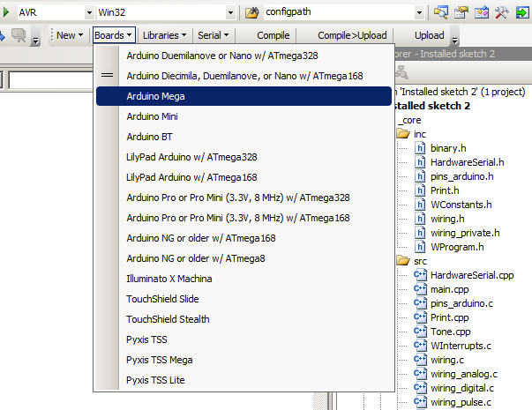
Task: Choose Arduino Mega board
Action: coord(244,96)
